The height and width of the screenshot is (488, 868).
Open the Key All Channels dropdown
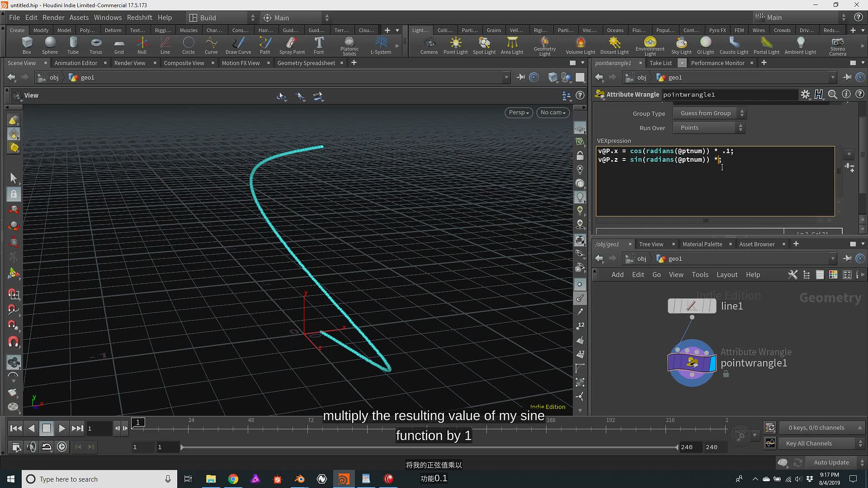[x=821, y=443]
